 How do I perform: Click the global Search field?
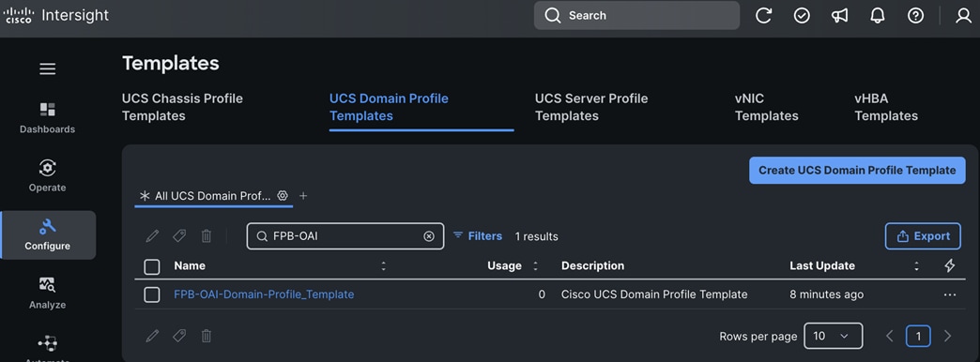coord(636,16)
